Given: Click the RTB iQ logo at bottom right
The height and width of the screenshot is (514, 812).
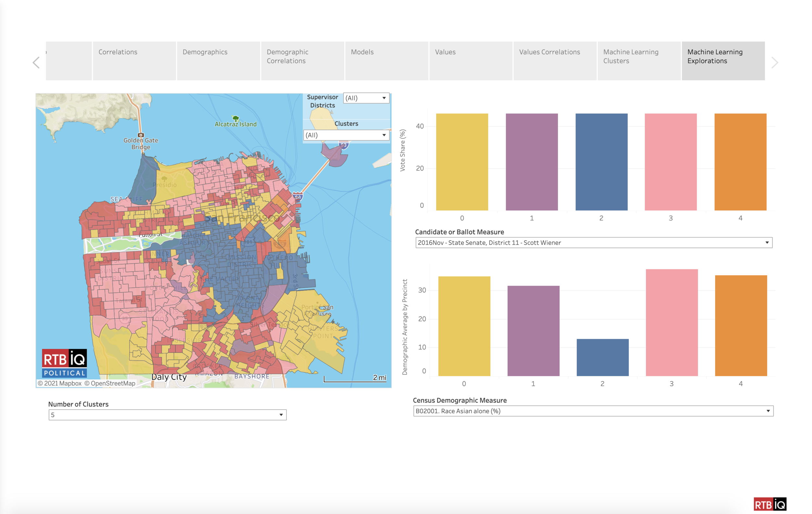Looking at the screenshot, I should pyautogui.click(x=770, y=504).
